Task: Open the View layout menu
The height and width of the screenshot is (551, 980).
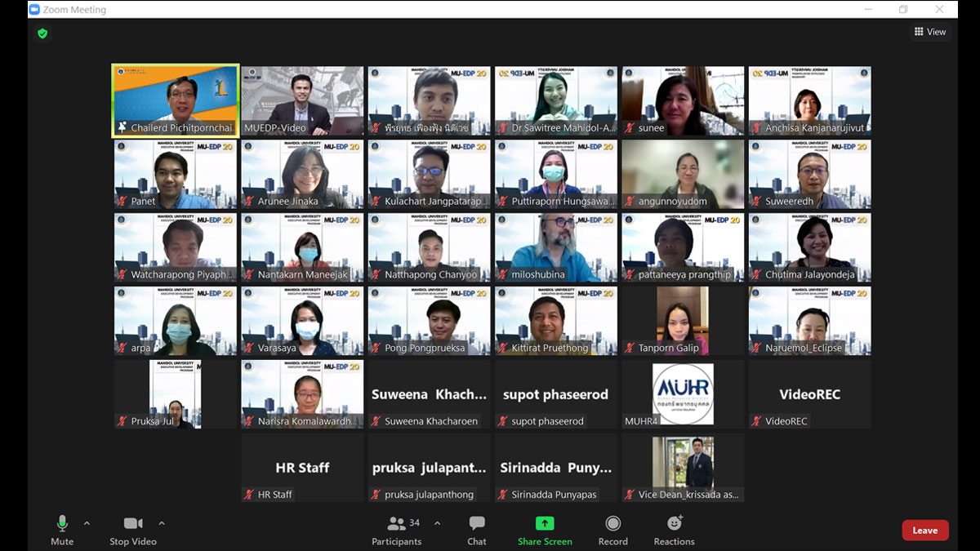Action: pyautogui.click(x=929, y=32)
